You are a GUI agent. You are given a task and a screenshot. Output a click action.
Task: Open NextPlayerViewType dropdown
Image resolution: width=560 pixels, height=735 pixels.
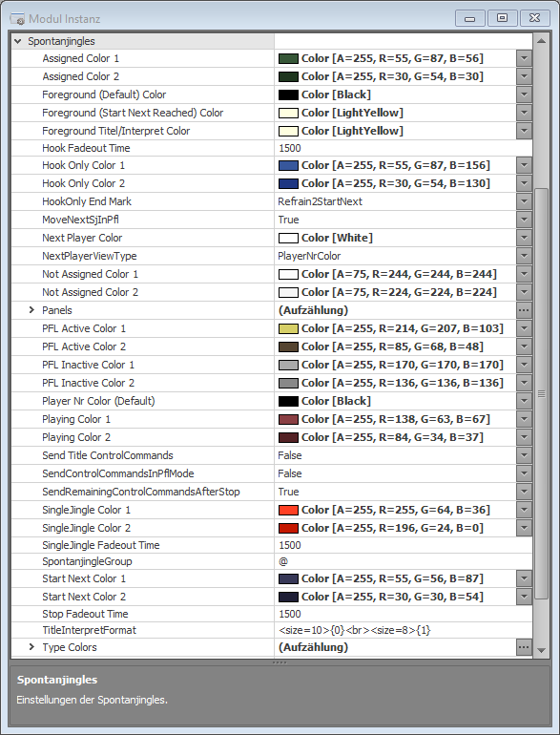[x=524, y=256]
